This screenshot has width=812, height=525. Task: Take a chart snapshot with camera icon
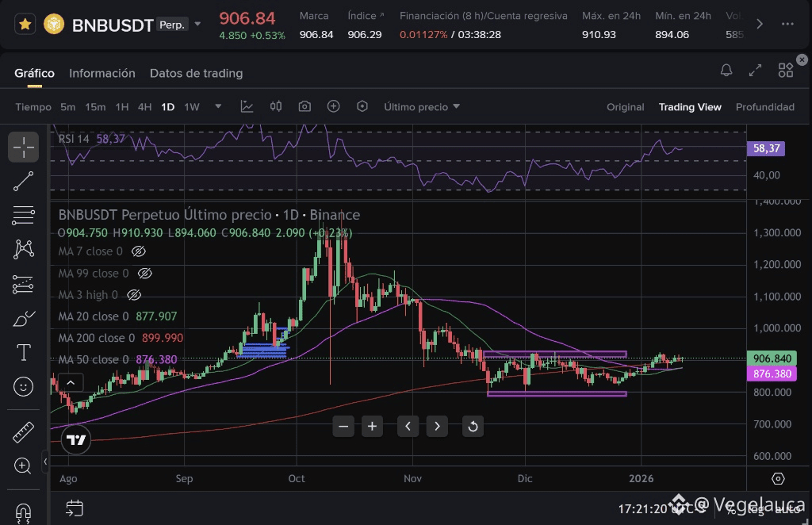coord(304,106)
